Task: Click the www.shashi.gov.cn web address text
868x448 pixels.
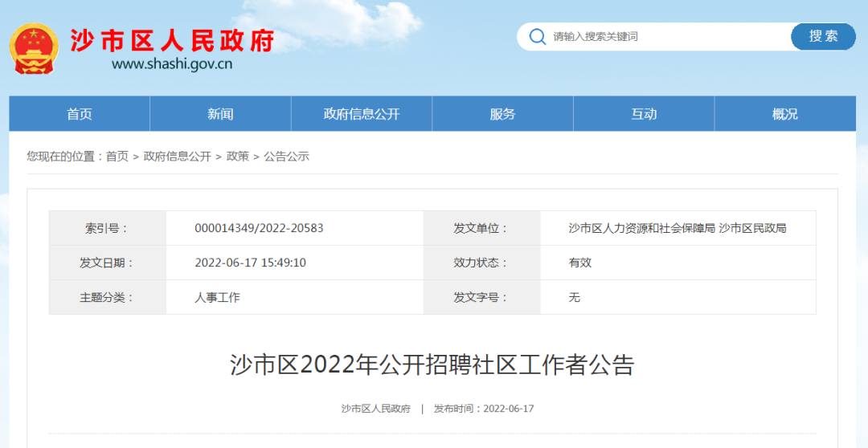Action: tap(172, 64)
